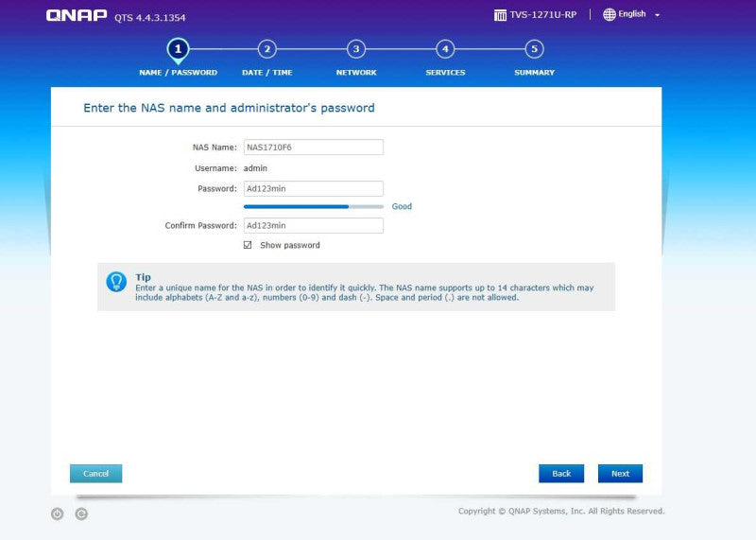
Task: Click the TVS-1271U-RP model name
Action: (542, 15)
